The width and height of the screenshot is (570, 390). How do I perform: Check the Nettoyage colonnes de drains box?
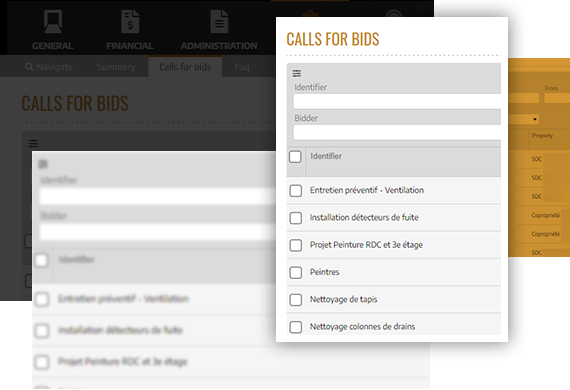296,327
